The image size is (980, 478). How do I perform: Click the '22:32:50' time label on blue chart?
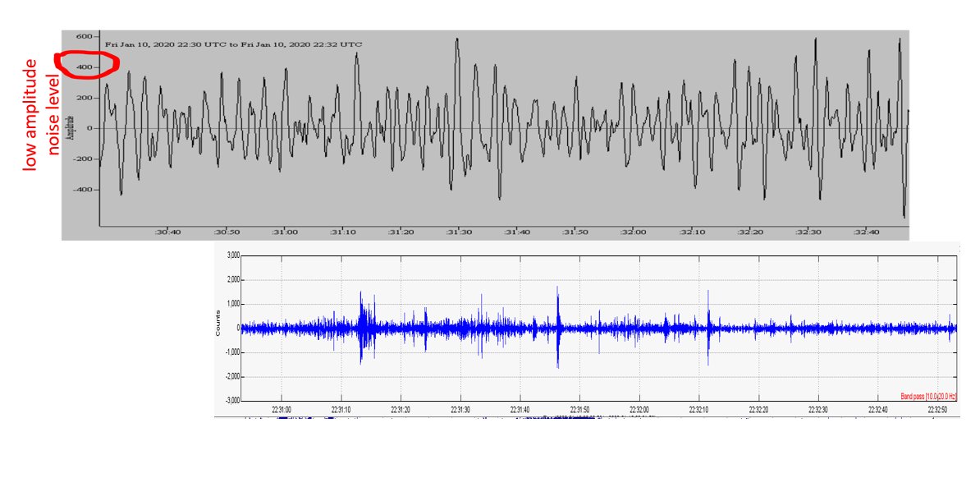point(938,410)
